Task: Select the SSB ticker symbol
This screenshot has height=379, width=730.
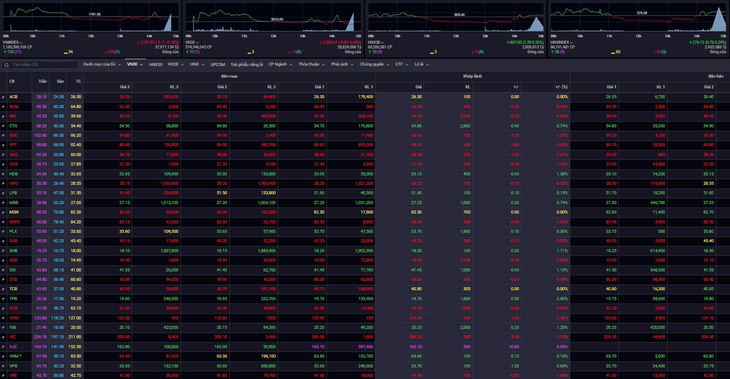Action: (x=13, y=260)
